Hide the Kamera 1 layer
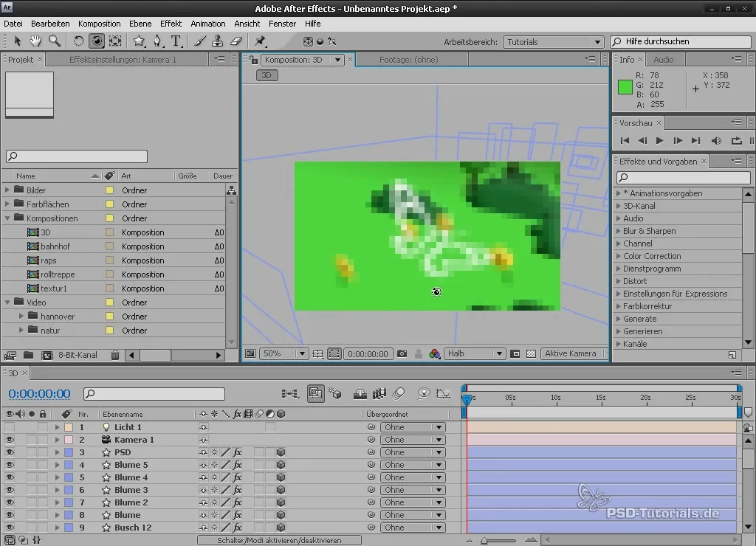The image size is (756, 546). point(9,440)
